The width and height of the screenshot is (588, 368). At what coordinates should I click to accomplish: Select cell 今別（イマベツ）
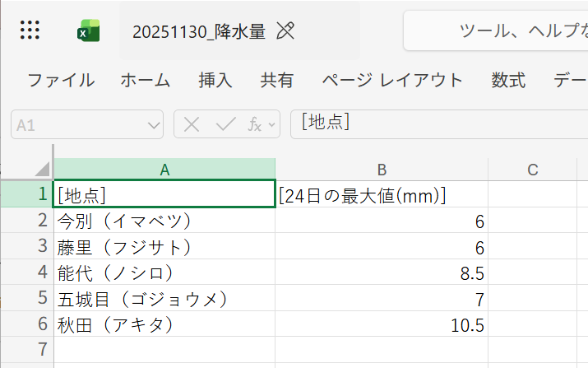pyautogui.click(x=164, y=220)
